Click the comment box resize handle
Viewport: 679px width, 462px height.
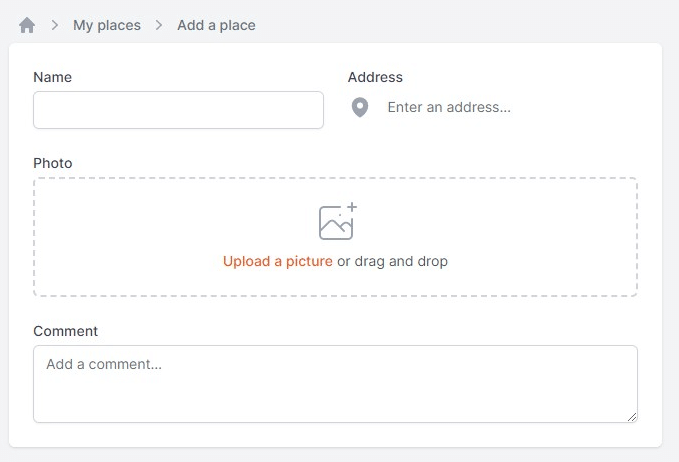click(632, 417)
